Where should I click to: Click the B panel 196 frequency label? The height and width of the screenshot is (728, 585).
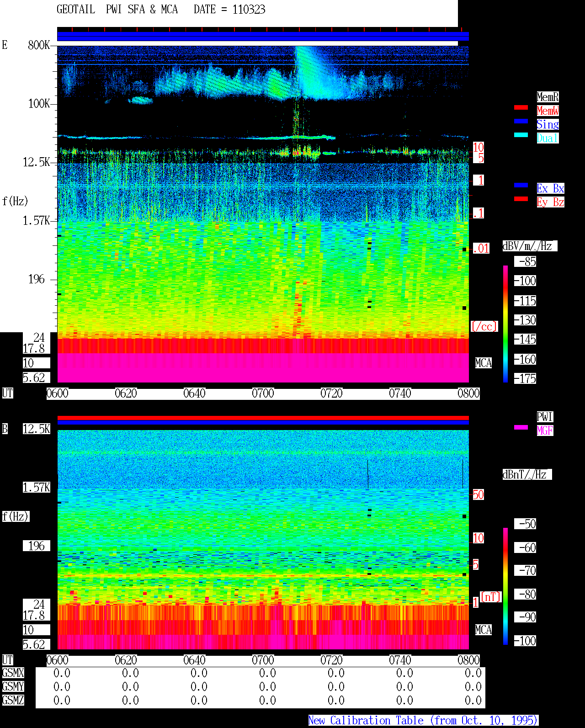(x=37, y=546)
